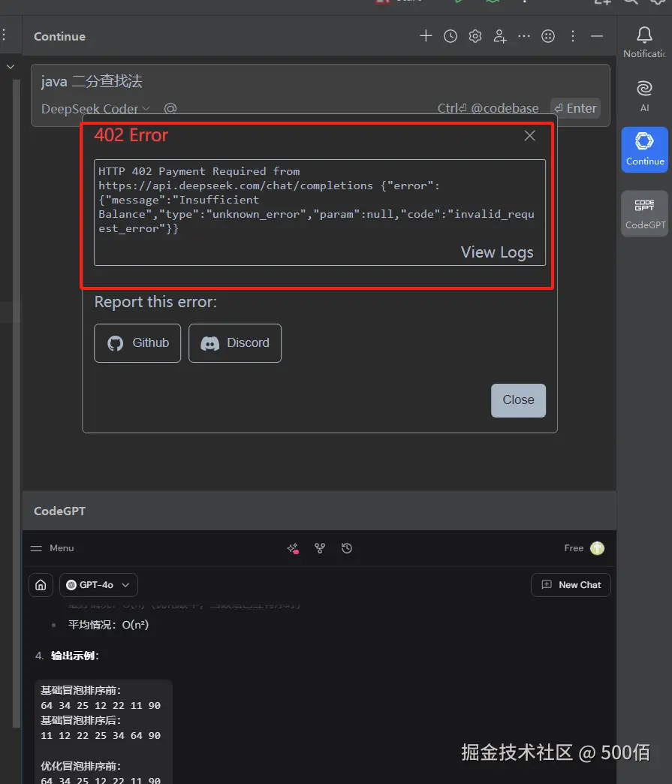Open the CodeGPT tool window button
The width and height of the screenshot is (672, 784).
[x=644, y=213]
